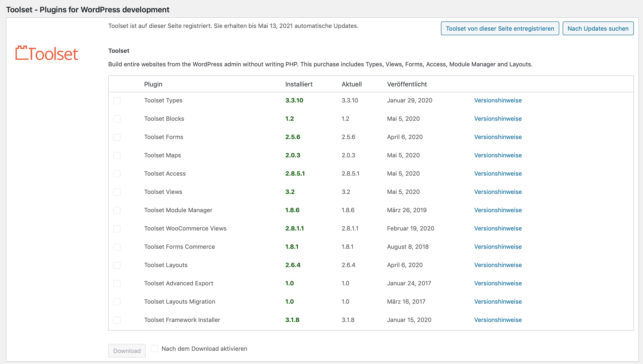The image size is (643, 364).
Task: Click the 'Aktuell' column header
Action: (x=351, y=84)
